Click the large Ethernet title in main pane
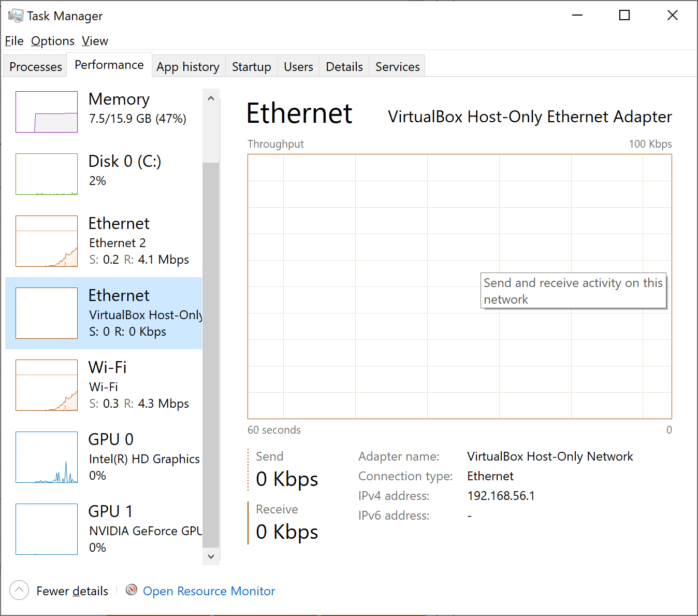Viewport: 698px width, 616px height. pos(299,113)
